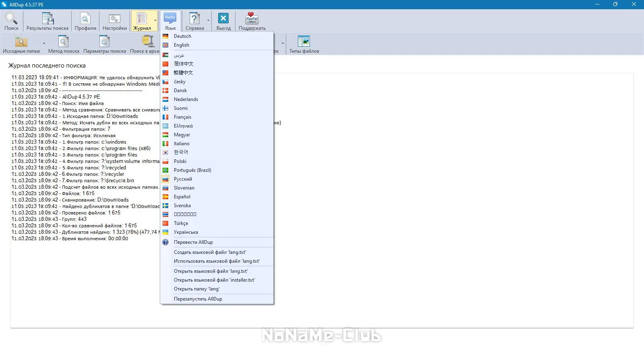
Task: Select 简体中文 Simplified Chinese
Action: click(217, 64)
